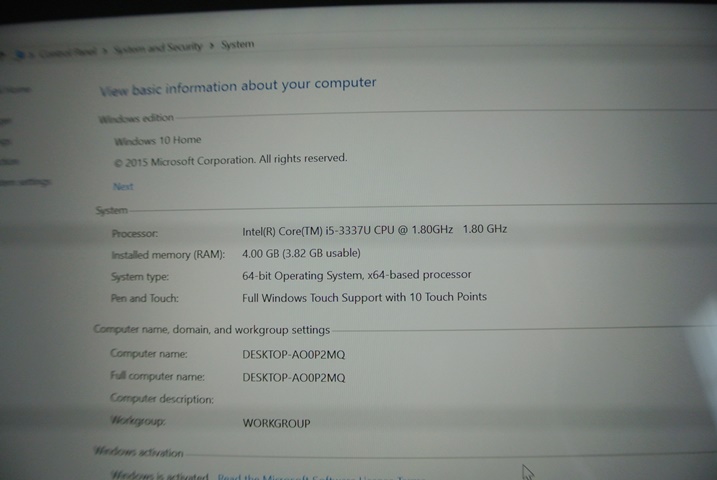Image resolution: width=717 pixels, height=480 pixels.
Task: Click the 'Pen and Touch:' label
Action: click(144, 299)
